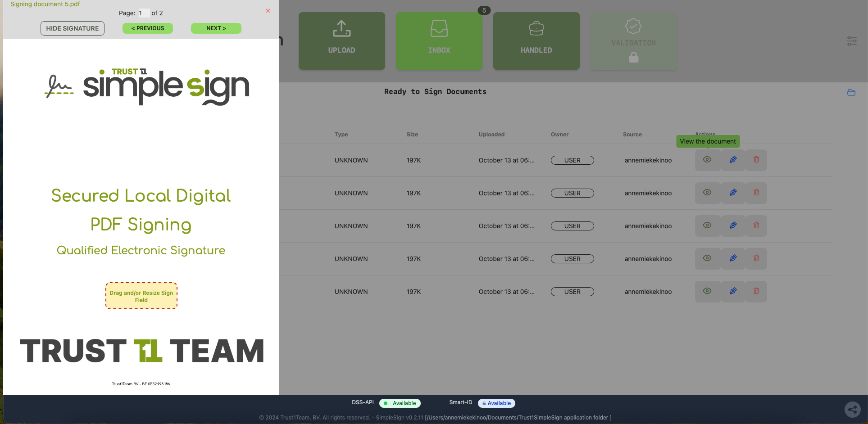Delete the first document with the trash icon
The height and width of the screenshot is (424, 868).
point(756,160)
